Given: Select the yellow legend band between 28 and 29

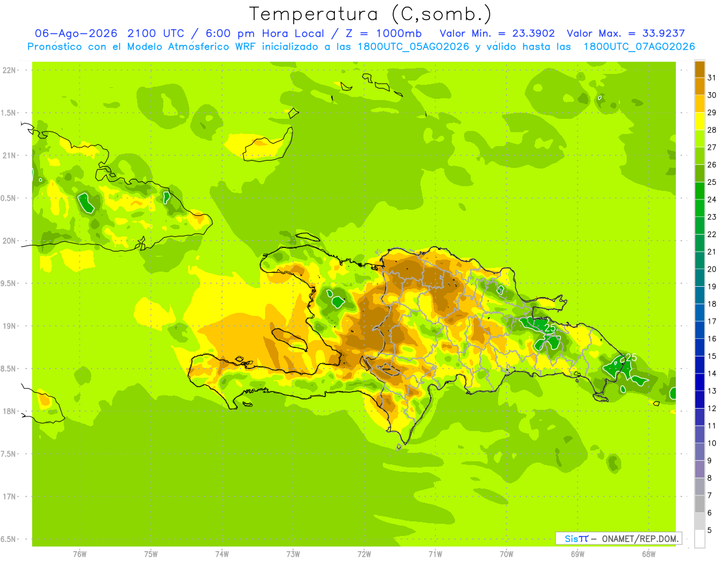Looking at the screenshot, I should pyautogui.click(x=699, y=121).
